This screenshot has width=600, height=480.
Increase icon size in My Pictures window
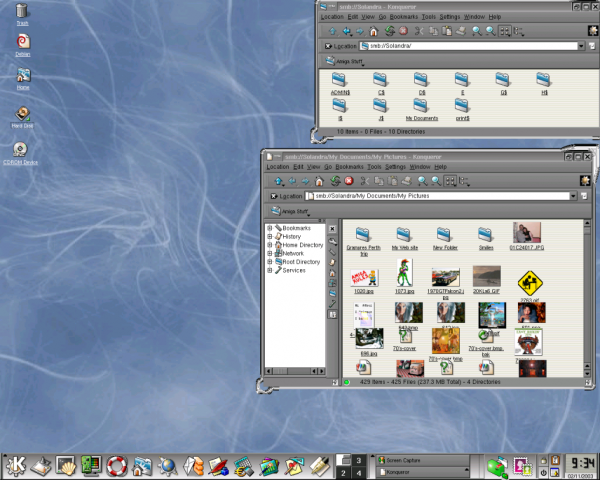click(422, 181)
